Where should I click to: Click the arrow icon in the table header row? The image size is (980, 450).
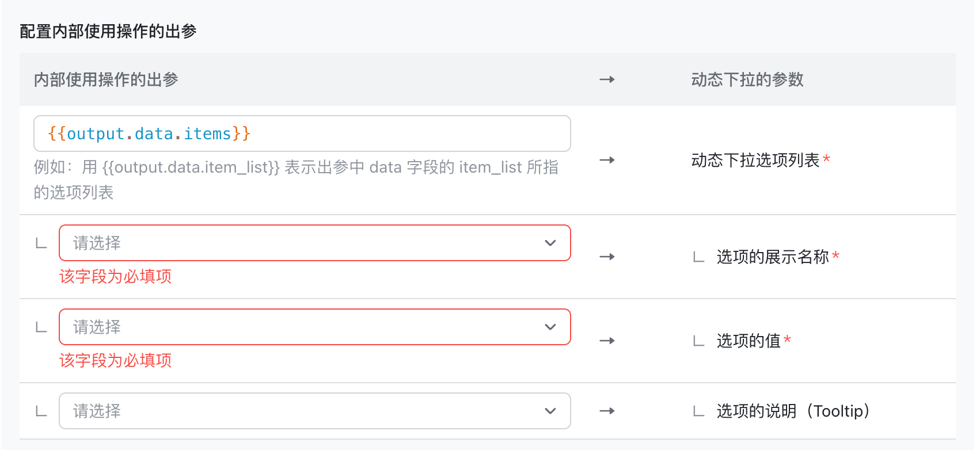tap(607, 79)
